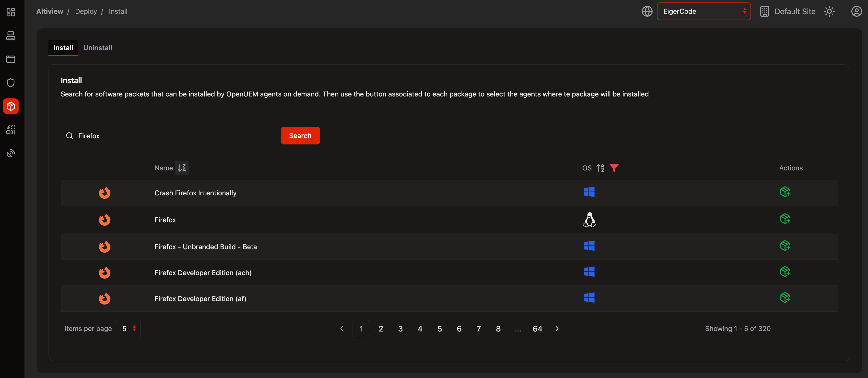Open the dashboard grid icon in sidebar

click(11, 12)
